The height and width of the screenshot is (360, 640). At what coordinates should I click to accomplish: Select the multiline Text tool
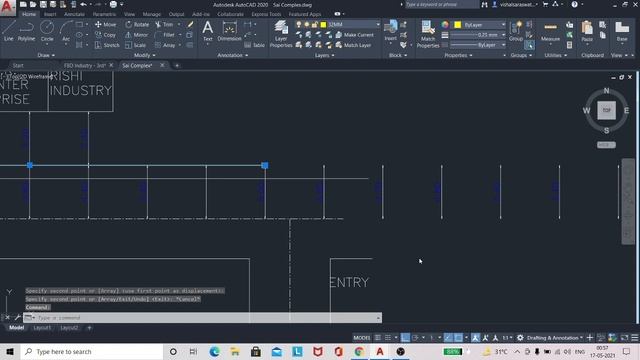(207, 31)
